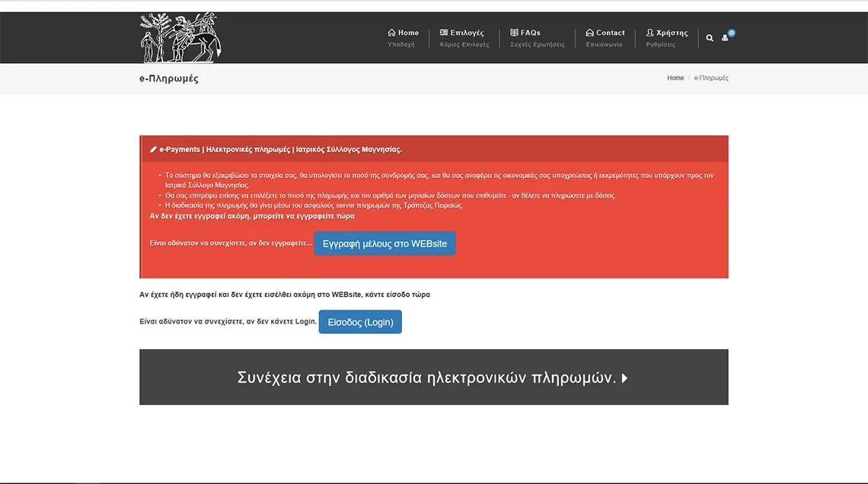Viewport: 868px width, 484px height.
Task: Click the Home breadcrumb link
Action: (675, 78)
